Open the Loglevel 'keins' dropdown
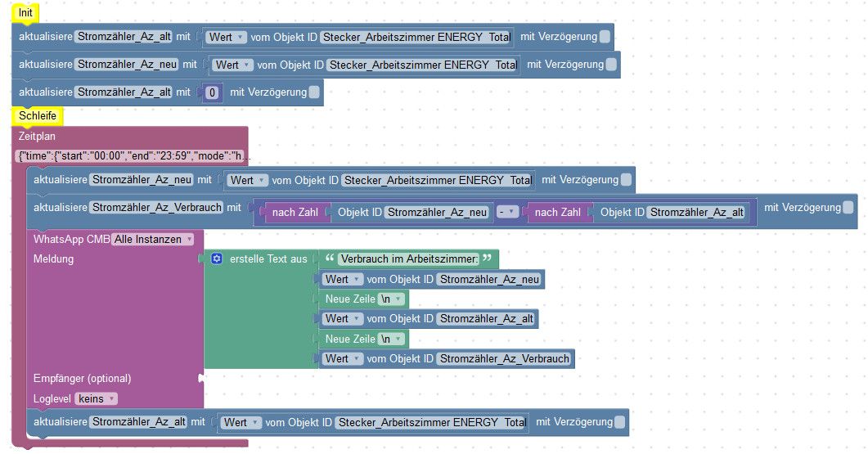 pyautogui.click(x=96, y=398)
